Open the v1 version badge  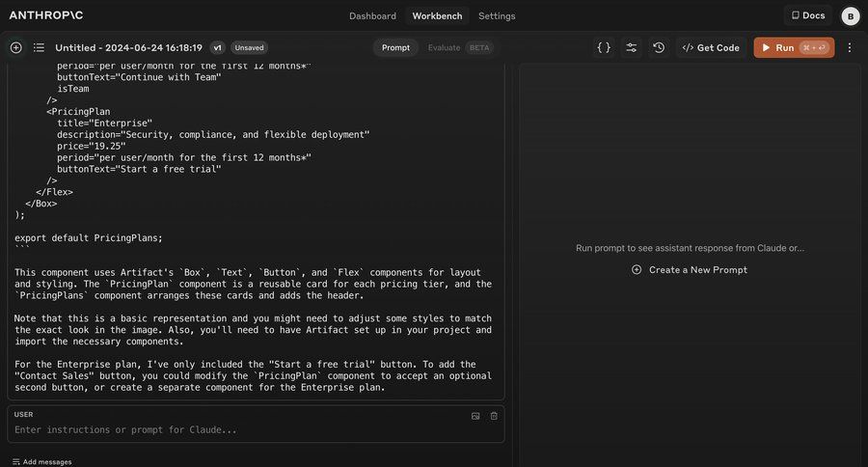tap(218, 47)
